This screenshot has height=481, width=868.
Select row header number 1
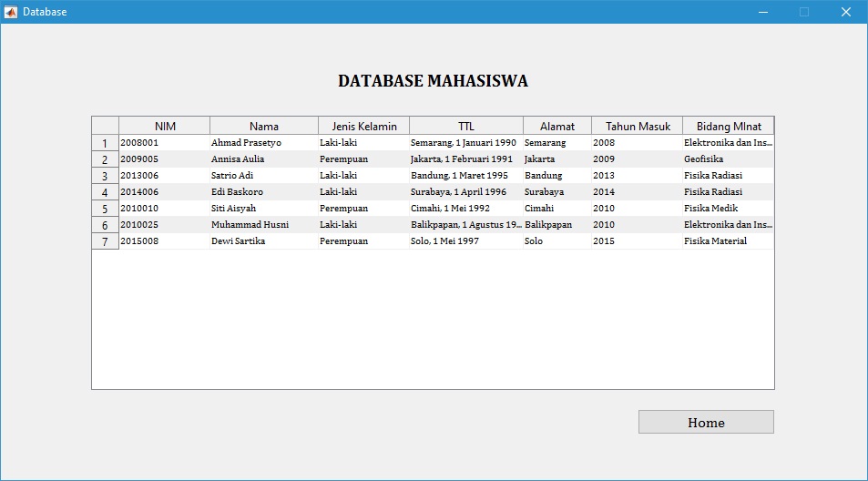click(x=105, y=143)
